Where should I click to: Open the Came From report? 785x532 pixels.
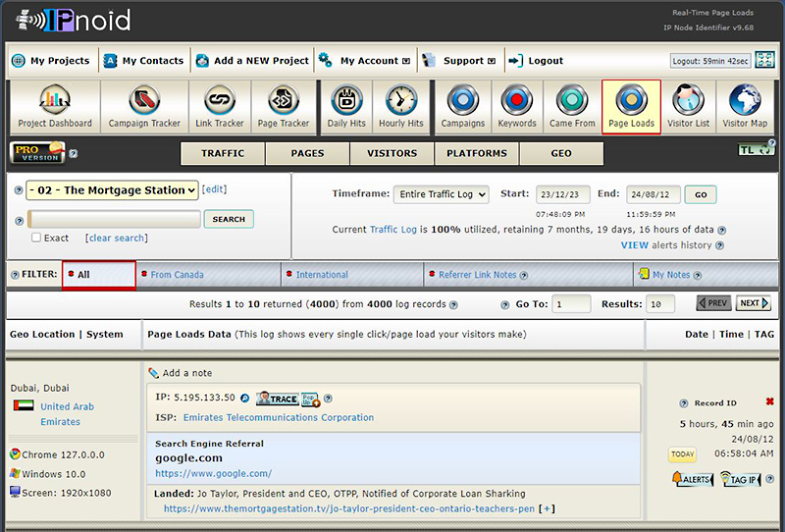pyautogui.click(x=572, y=107)
